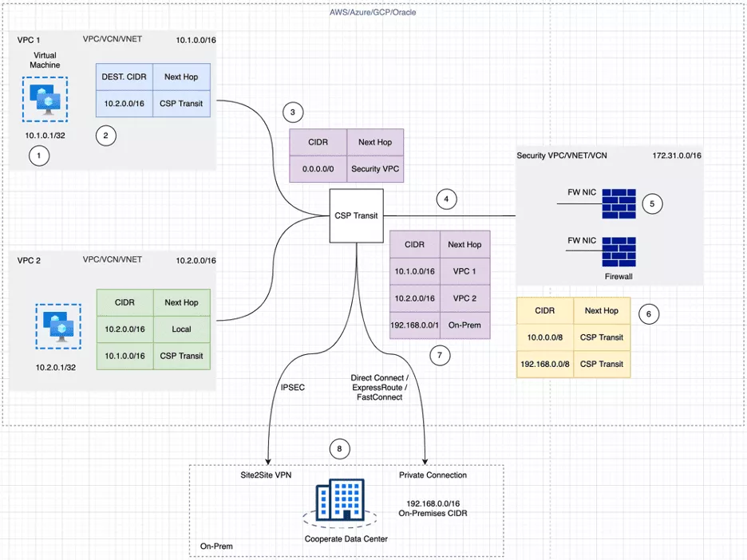The height and width of the screenshot is (560, 747).
Task: Click the CSP Transit node
Action: point(356,215)
